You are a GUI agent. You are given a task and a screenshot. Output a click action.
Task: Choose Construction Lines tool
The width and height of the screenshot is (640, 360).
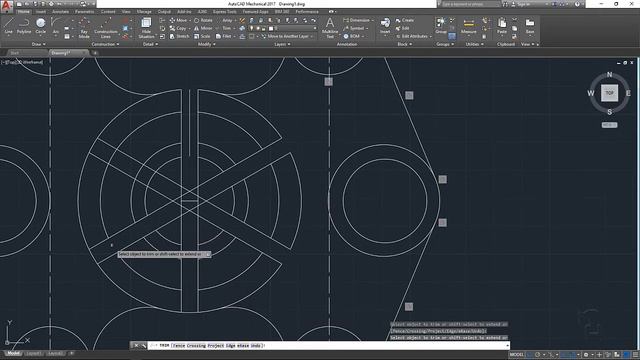pos(106,28)
